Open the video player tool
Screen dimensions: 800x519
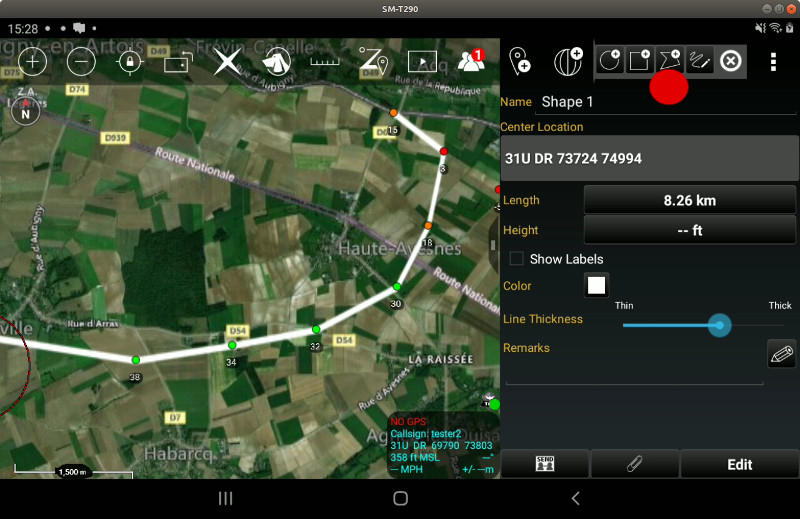(x=422, y=62)
